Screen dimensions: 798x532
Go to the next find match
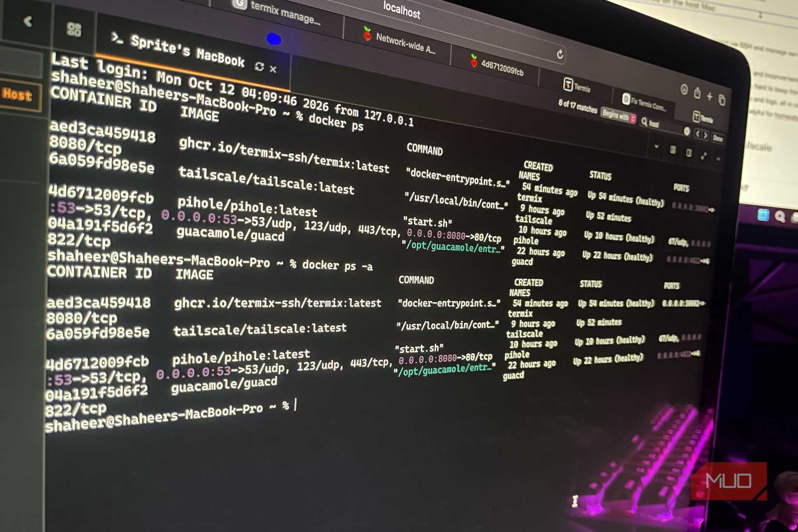(x=705, y=136)
